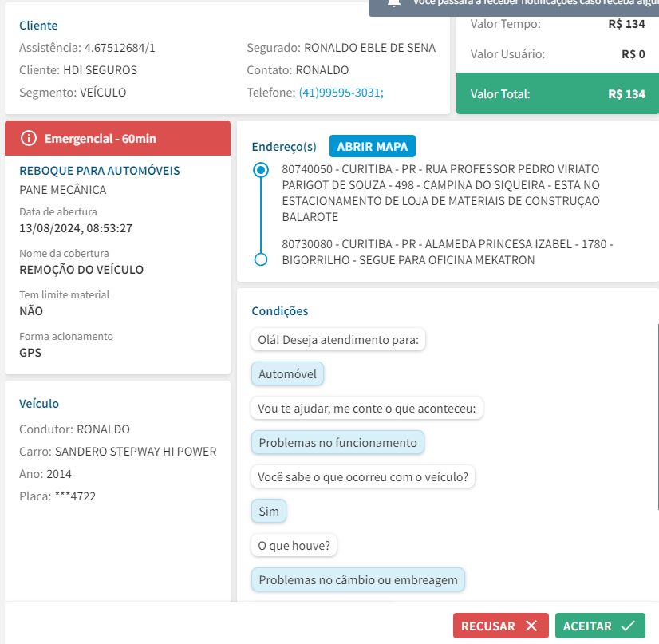Viewport: 659px width, 644px height.
Task: Call the phone link (41)99595-3031
Action: (341, 93)
